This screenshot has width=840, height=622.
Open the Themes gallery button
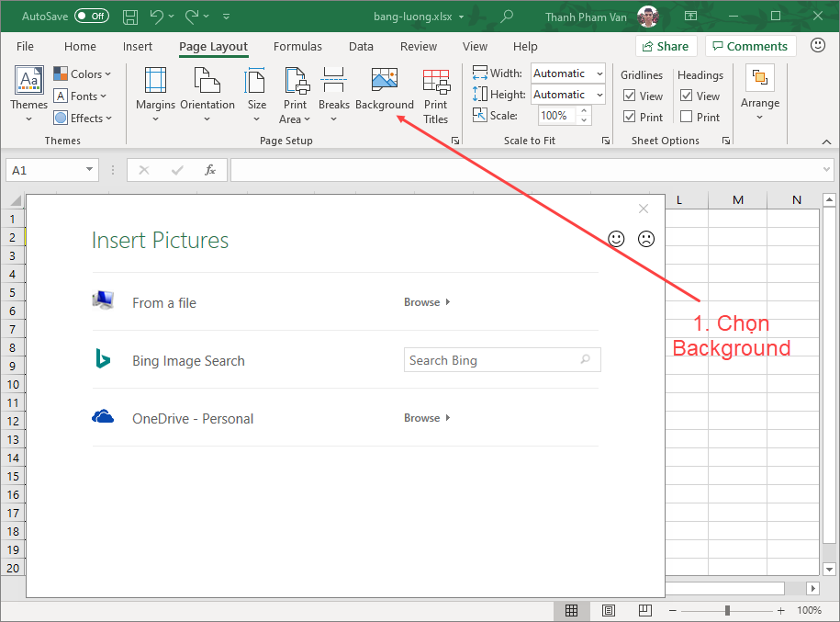pos(29,95)
